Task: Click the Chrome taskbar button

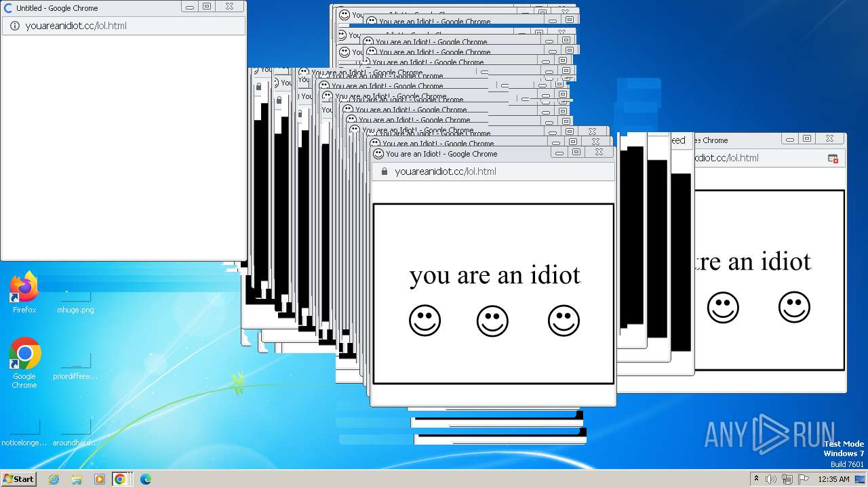Action: [x=121, y=479]
